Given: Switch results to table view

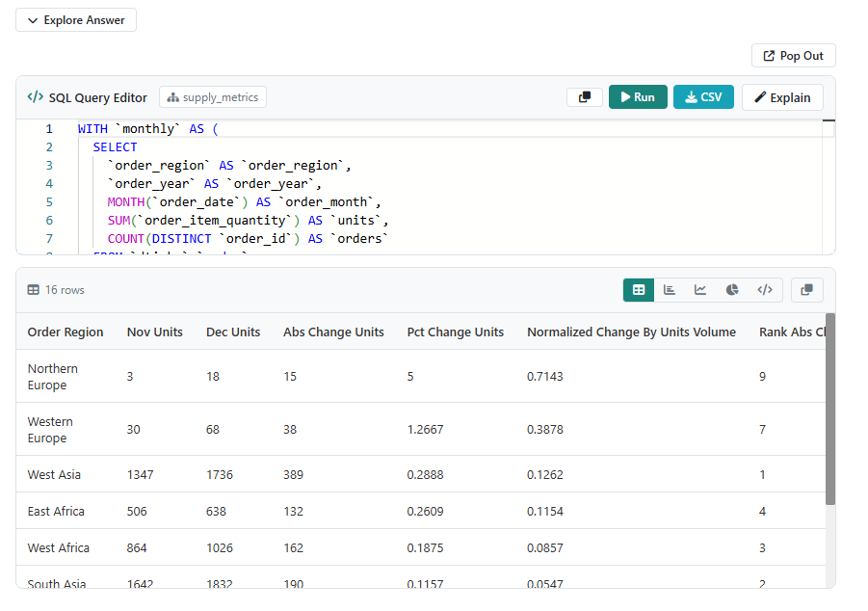Looking at the screenshot, I should (638, 290).
